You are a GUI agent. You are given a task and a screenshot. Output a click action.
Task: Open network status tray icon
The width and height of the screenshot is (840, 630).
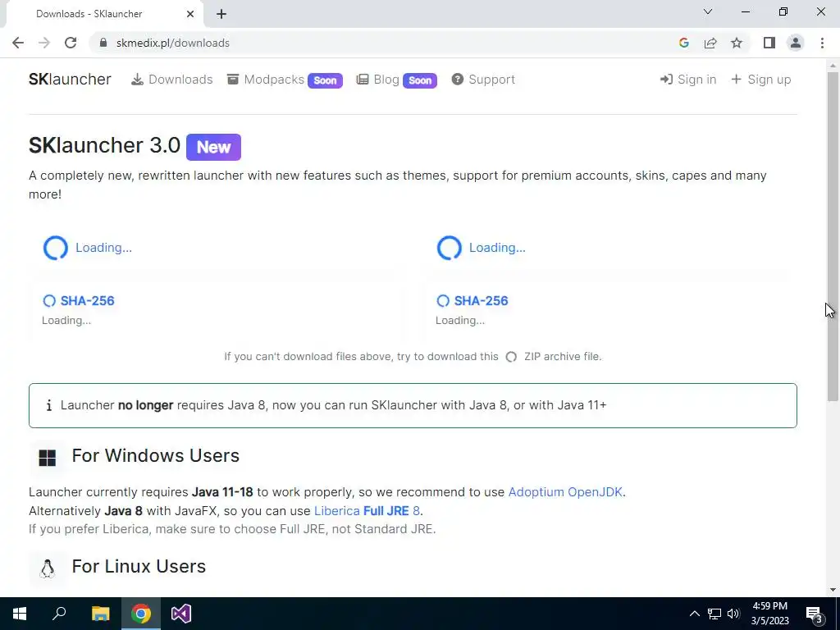point(714,614)
